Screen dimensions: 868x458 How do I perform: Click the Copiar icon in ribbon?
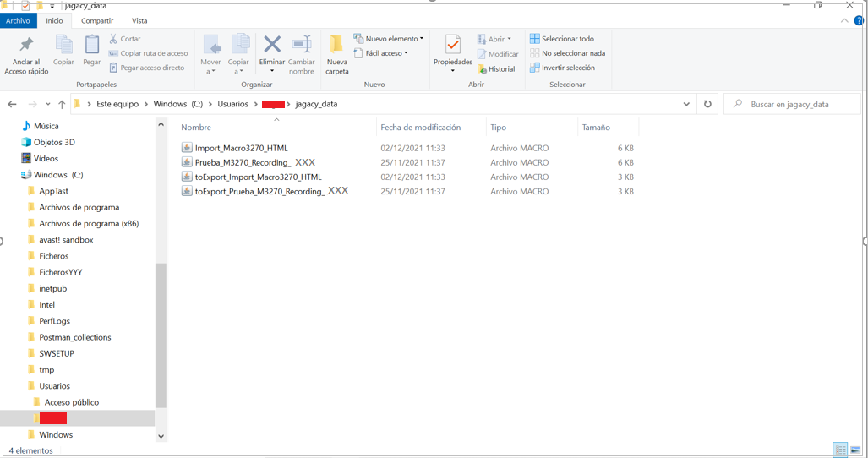pos(64,46)
